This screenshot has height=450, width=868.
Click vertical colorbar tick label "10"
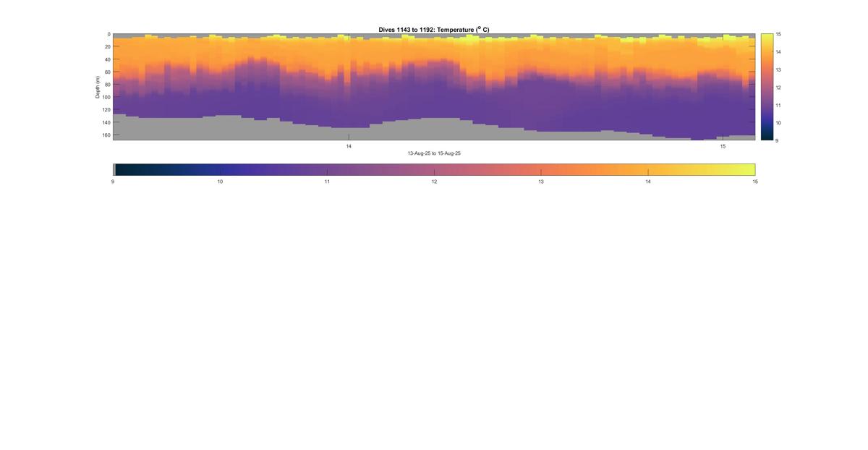pos(779,123)
